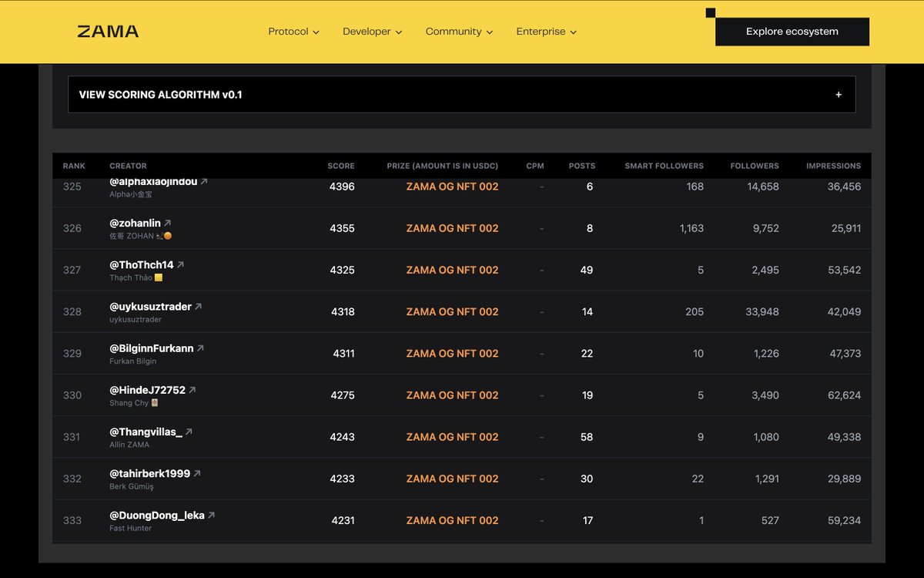Click PRIZE (AMOUNT IS IN USDC) header
This screenshot has width=924, height=578.
[443, 166]
